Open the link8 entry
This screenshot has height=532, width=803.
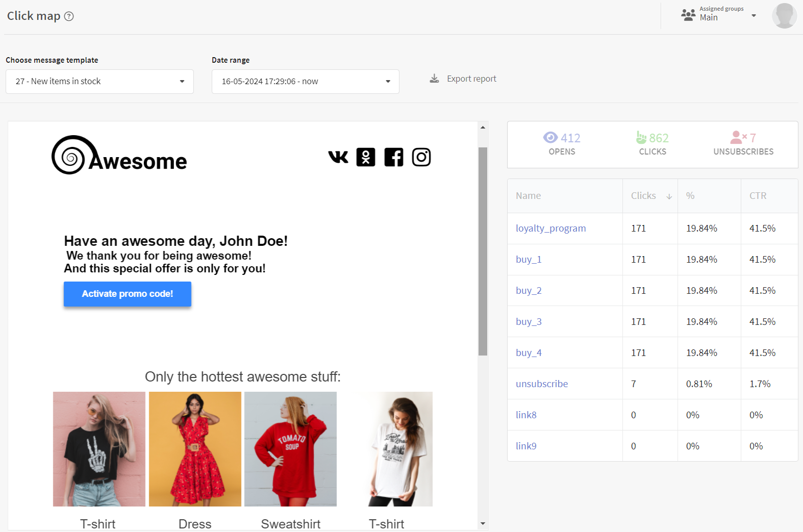point(526,415)
